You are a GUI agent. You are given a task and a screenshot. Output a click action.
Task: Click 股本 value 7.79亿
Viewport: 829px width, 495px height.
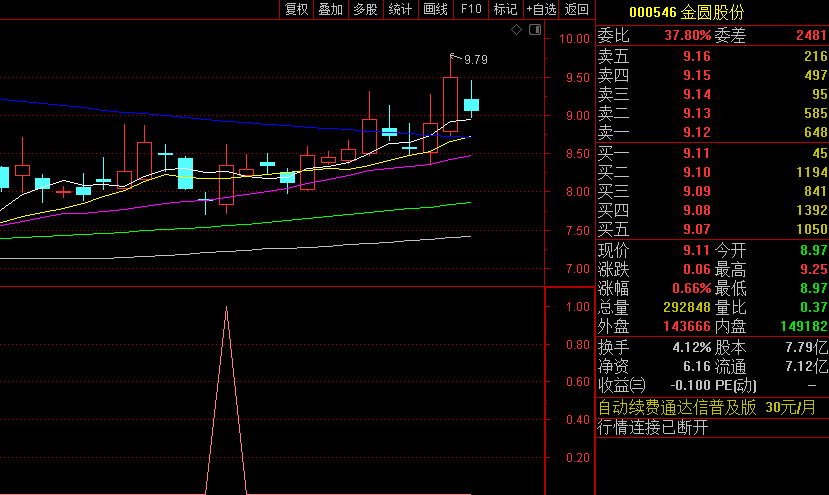(806, 347)
